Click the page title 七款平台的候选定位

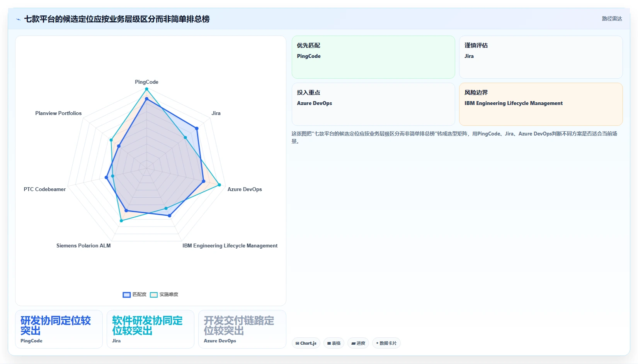point(117,19)
